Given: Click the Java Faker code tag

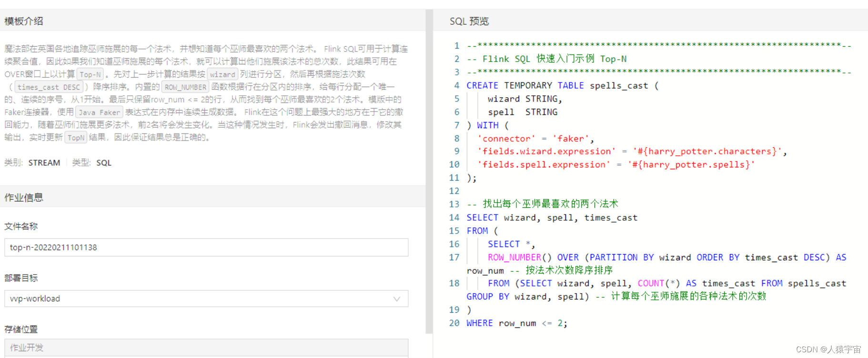Looking at the screenshot, I should pos(99,113).
